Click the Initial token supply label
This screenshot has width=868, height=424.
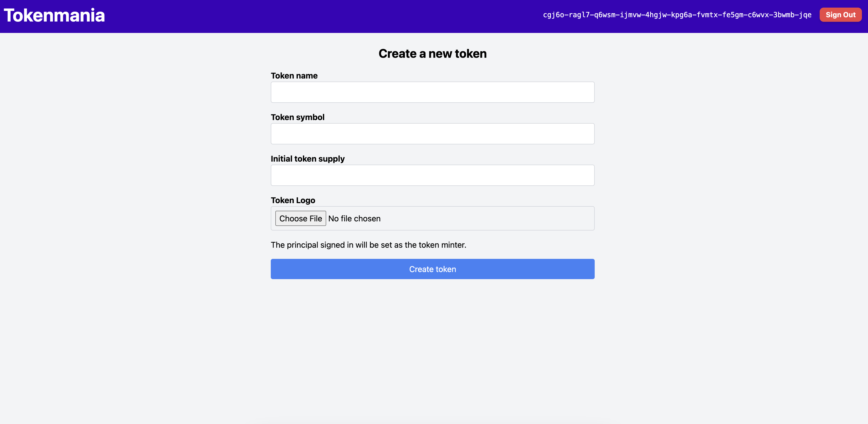click(x=308, y=159)
